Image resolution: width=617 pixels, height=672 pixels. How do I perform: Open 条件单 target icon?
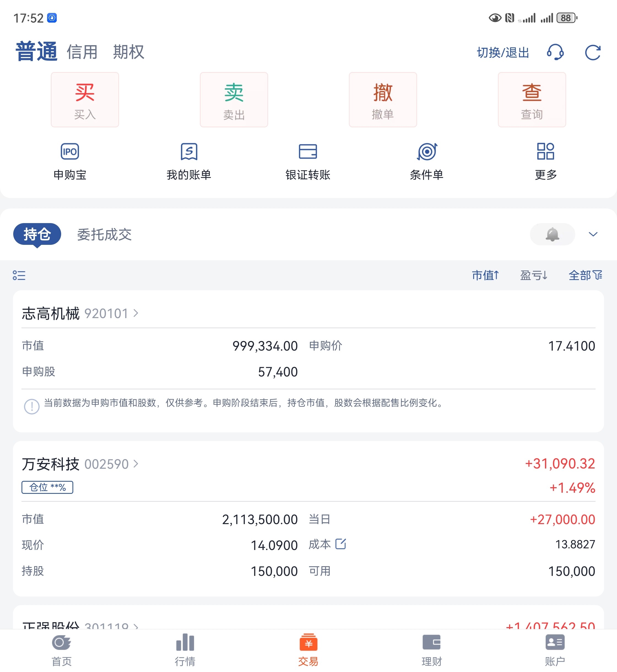tap(427, 152)
